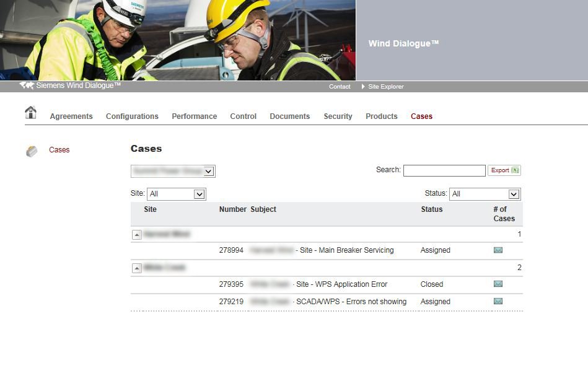Image resolution: width=588 pixels, height=368 pixels.
Task: Click the Assigned status of case 278994
Action: 436,250
